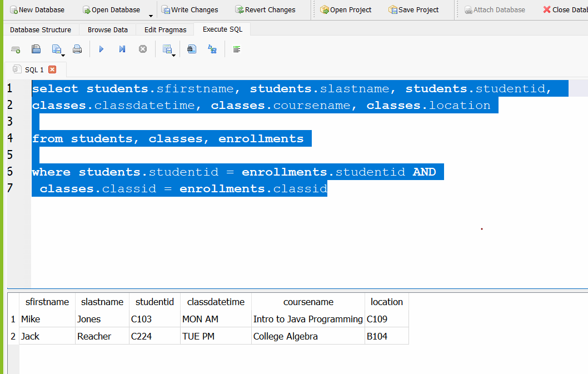This screenshot has height=374, width=588.
Task: Click the save results view icon
Action: [167, 49]
